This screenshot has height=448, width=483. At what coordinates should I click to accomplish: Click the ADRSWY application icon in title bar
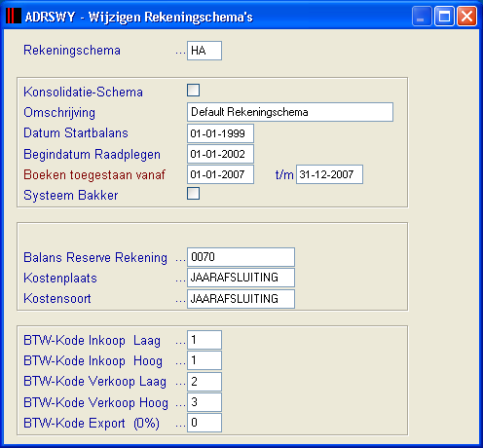pyautogui.click(x=14, y=16)
